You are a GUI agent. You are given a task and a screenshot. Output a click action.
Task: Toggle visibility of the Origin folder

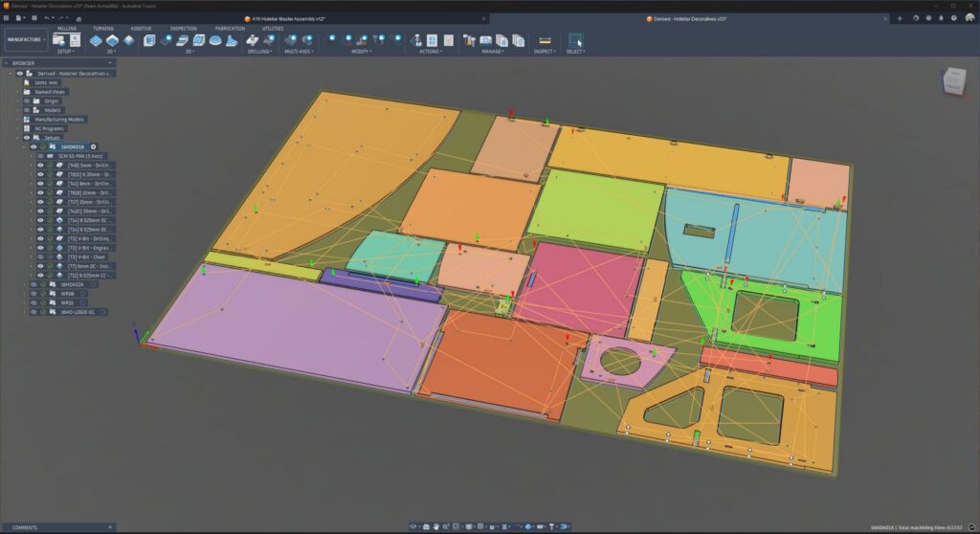[x=28, y=100]
